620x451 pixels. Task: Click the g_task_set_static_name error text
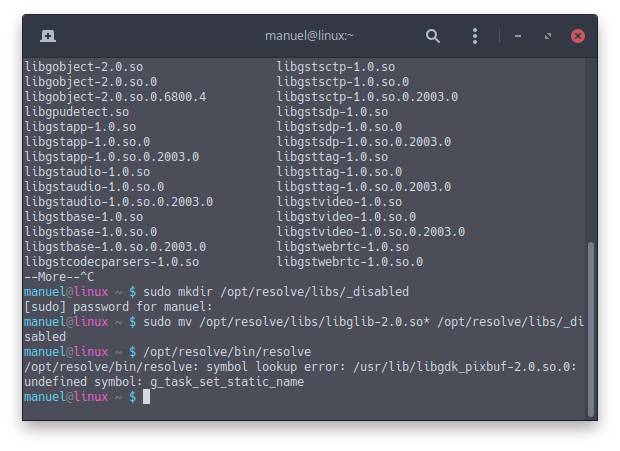tap(227, 382)
